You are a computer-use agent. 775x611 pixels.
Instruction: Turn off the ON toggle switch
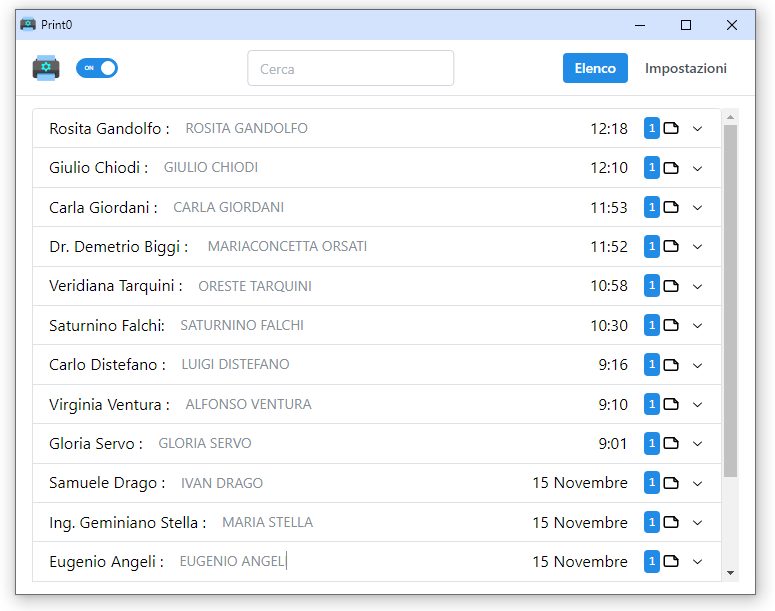tap(97, 68)
